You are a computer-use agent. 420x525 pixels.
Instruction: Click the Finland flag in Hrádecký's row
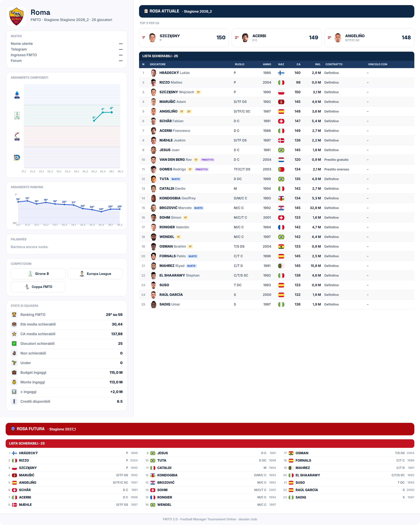click(281, 73)
